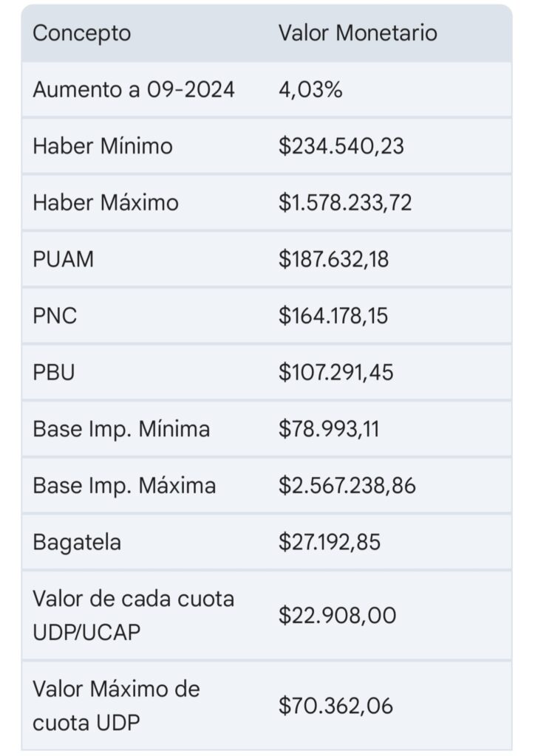Image resolution: width=535 pixels, height=756 pixels.
Task: Select the Bagatela row label
Action: pos(77,543)
